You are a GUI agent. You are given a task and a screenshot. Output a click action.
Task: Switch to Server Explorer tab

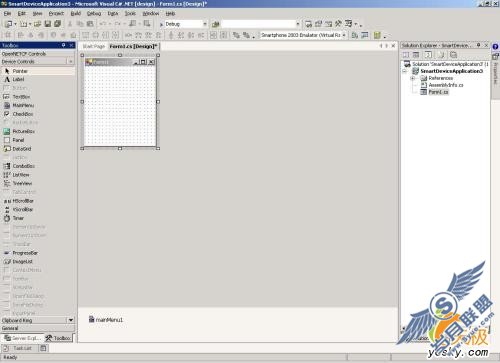coord(22,338)
